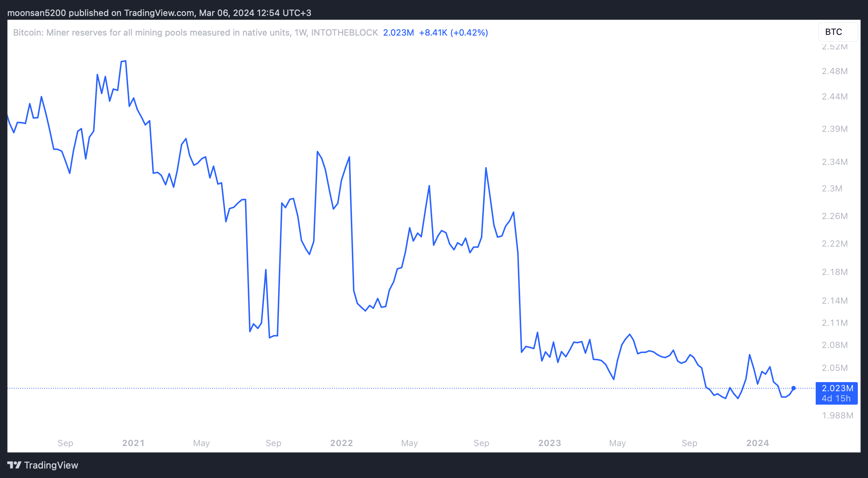The width and height of the screenshot is (868, 478).
Task: Click the '2.05M' price axis label
Action: (835, 368)
